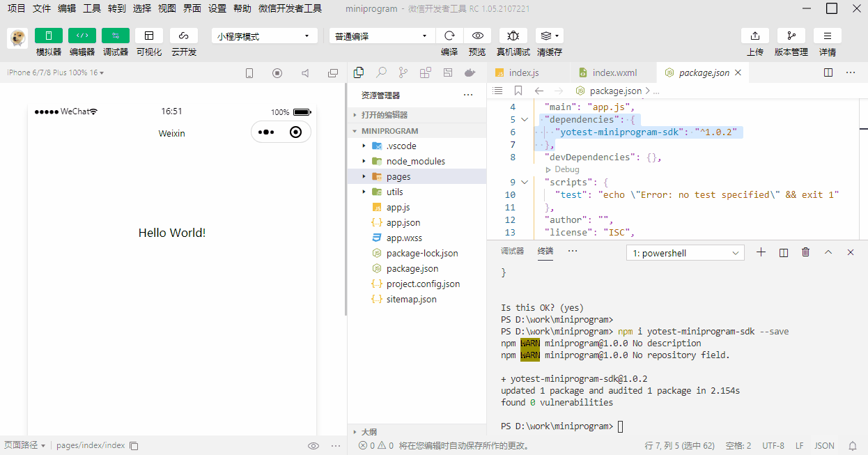Image resolution: width=868 pixels, height=455 pixels.
Task: Open the 文件 menu
Action: pyautogui.click(x=42, y=8)
